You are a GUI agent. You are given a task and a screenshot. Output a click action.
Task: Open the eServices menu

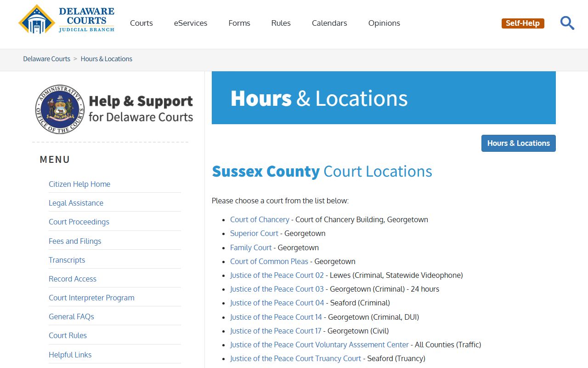(191, 23)
